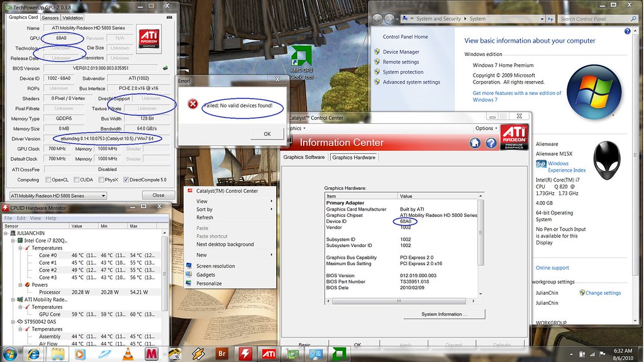
Task: Switch to the GPU-Z Sensors tab
Action: tap(50, 18)
